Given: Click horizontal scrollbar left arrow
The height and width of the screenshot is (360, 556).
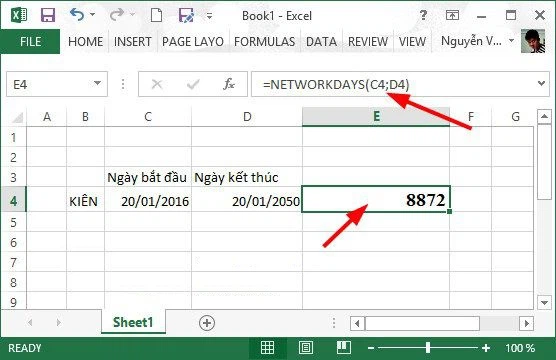Looking at the screenshot, I should coord(357,323).
